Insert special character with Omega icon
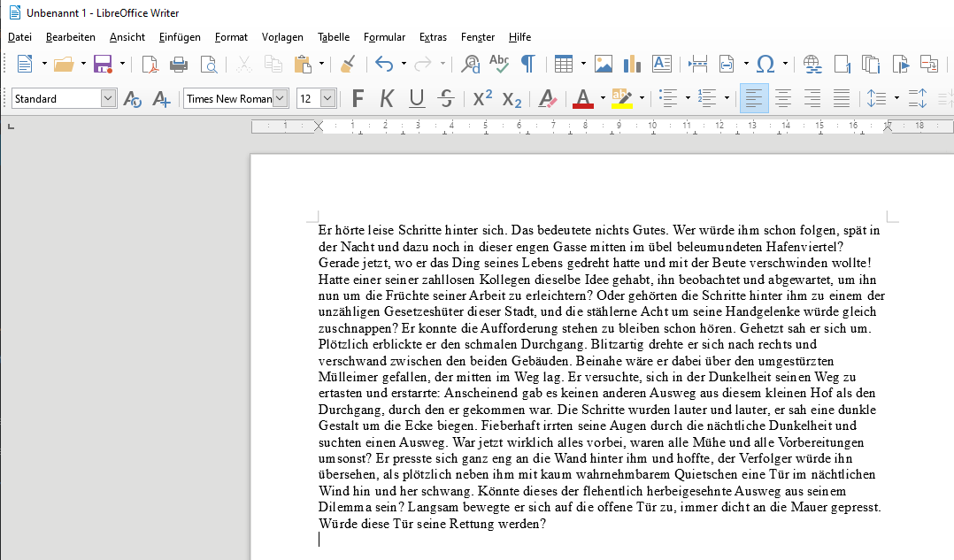954x560 pixels. point(766,64)
